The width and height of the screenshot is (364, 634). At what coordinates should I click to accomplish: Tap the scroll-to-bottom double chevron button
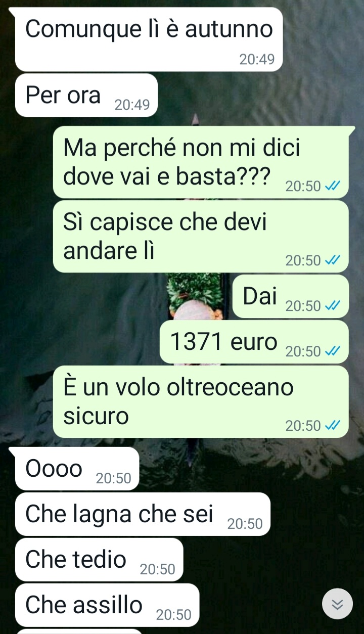(337, 604)
